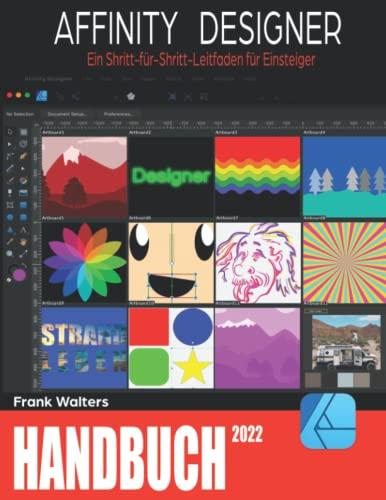Select the camper van photo

(x=346, y=342)
